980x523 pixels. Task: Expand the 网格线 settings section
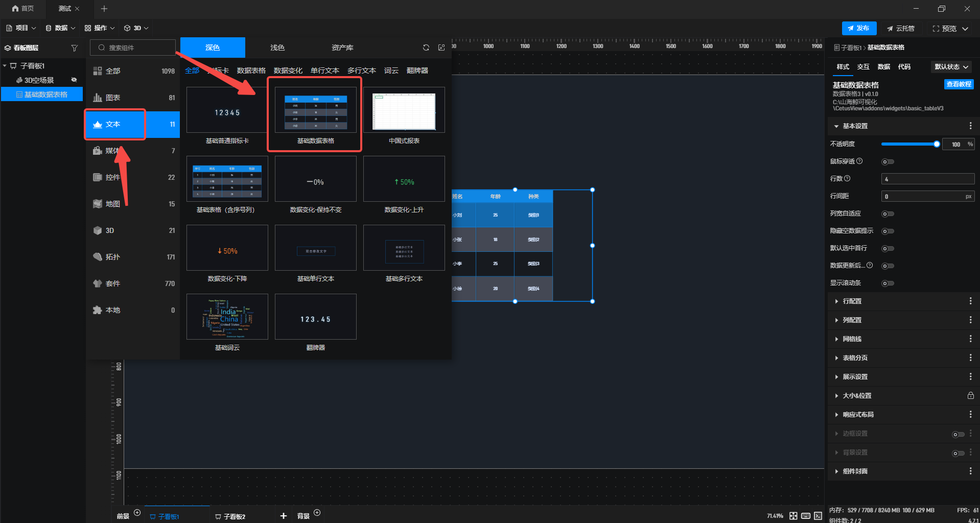click(x=852, y=339)
